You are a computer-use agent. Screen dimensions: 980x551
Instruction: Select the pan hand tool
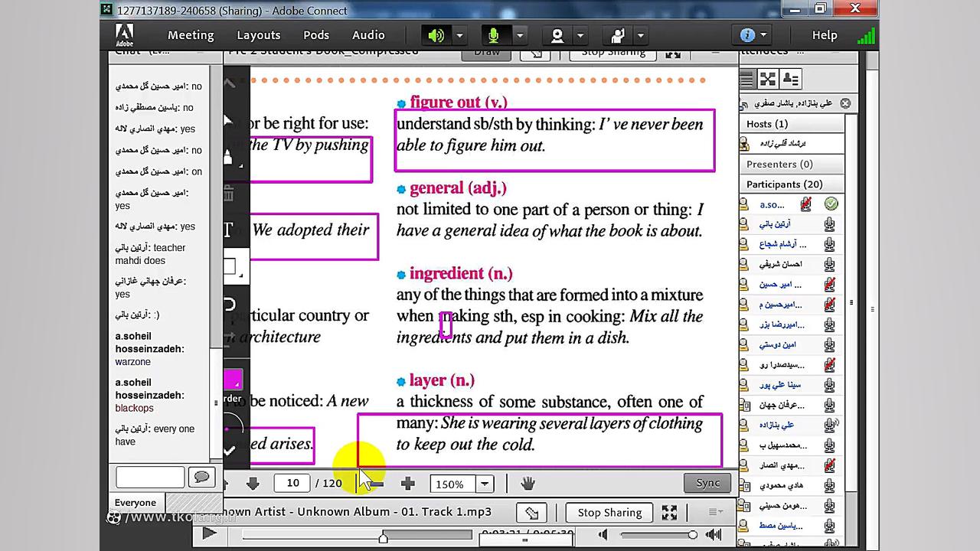[x=528, y=483]
